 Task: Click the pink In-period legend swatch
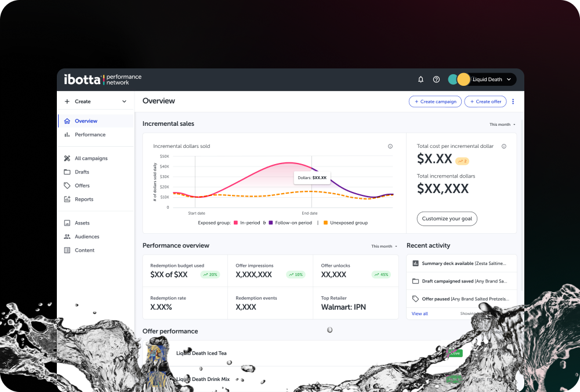click(236, 223)
